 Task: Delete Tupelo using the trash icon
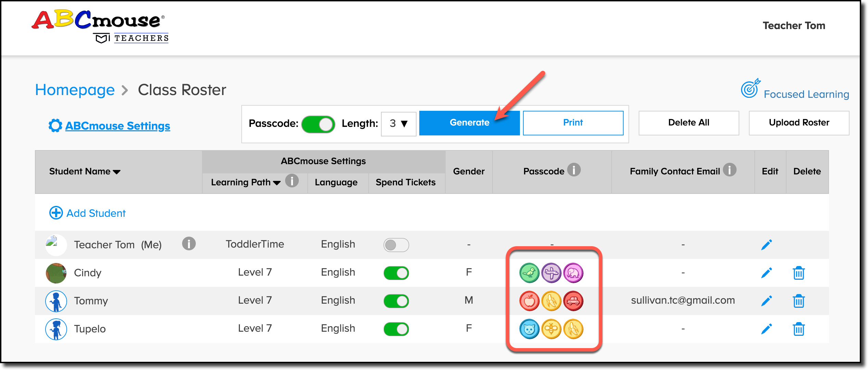pyautogui.click(x=799, y=329)
